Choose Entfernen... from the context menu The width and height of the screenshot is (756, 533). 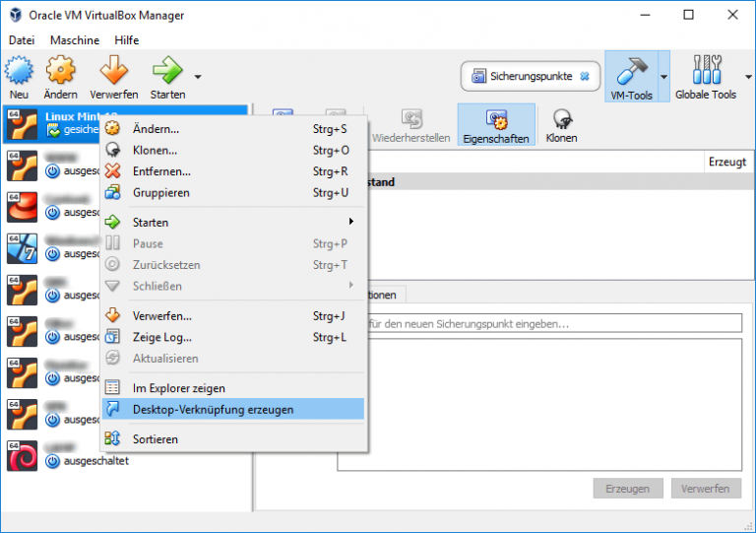click(234, 171)
